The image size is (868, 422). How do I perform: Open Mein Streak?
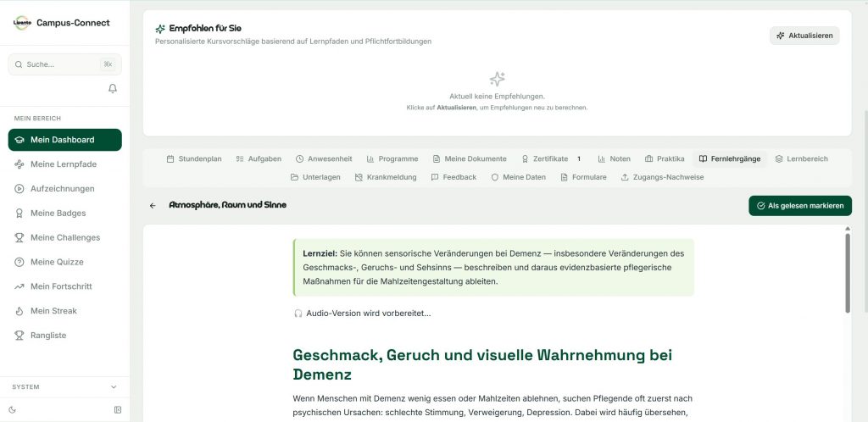(x=64, y=311)
